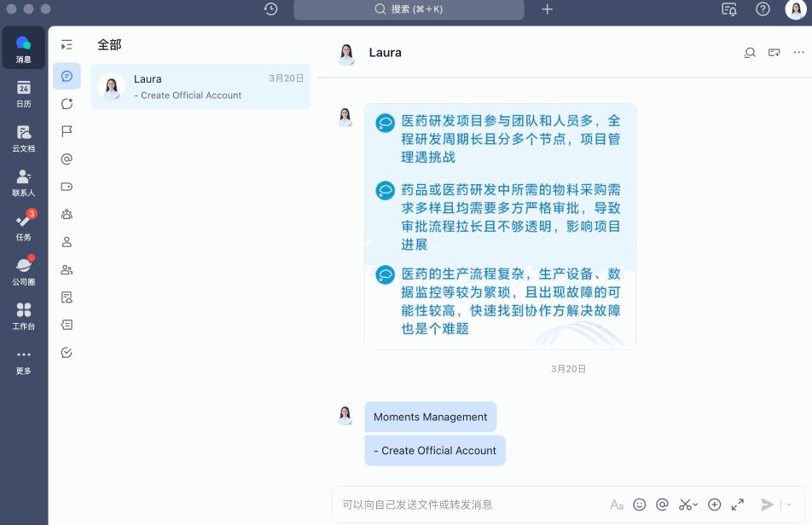
Task: Start a video call from the chat header
Action: point(774,52)
